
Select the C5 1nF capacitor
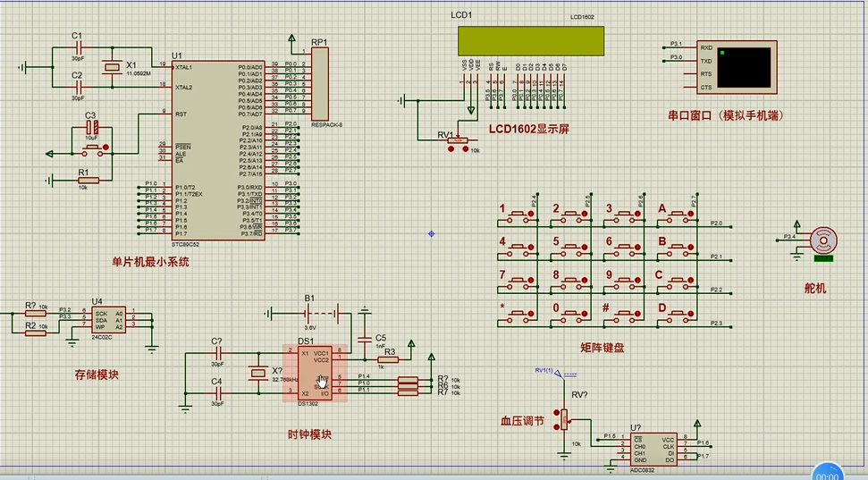(365, 339)
